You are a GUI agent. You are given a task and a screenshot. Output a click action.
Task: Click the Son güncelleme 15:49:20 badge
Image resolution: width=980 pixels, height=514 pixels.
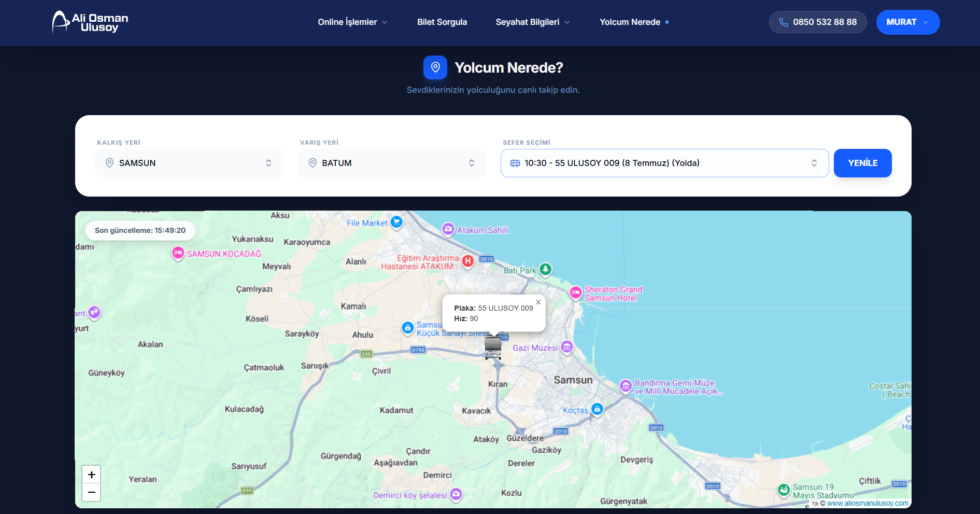(140, 230)
